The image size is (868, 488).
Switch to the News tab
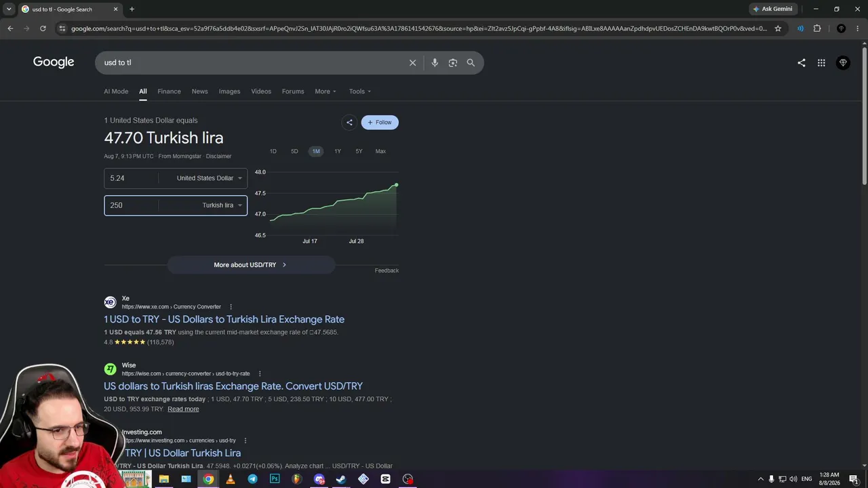(199, 91)
